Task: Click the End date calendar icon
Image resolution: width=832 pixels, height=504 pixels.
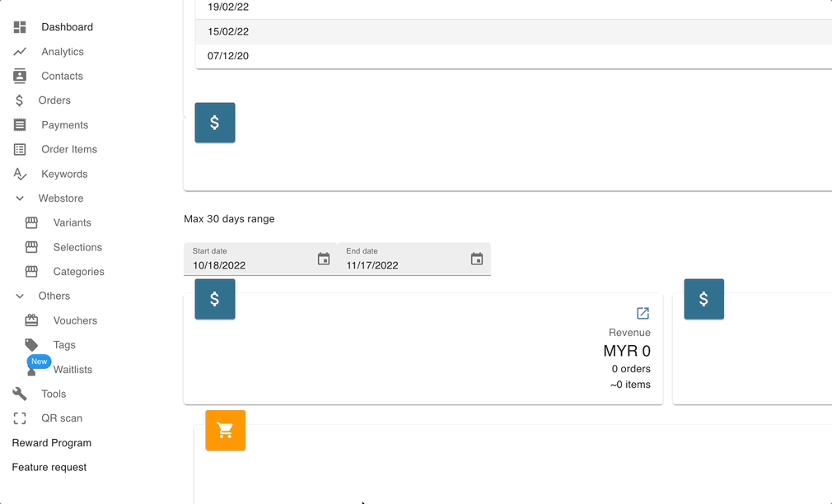Action: pos(477,259)
